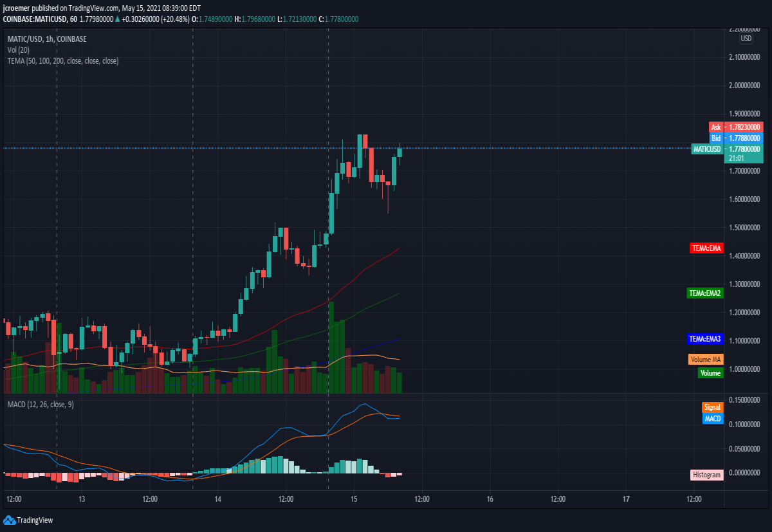Click the green TEMA:EMA2 line label

(705, 293)
